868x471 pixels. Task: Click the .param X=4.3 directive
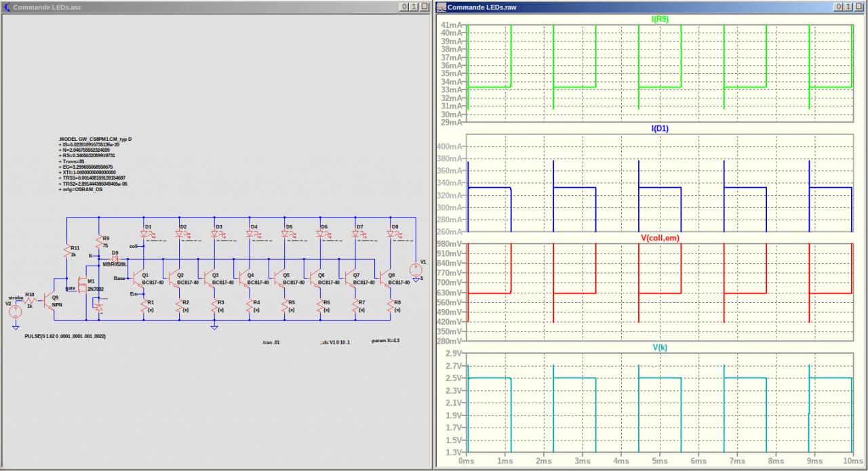[x=385, y=341]
